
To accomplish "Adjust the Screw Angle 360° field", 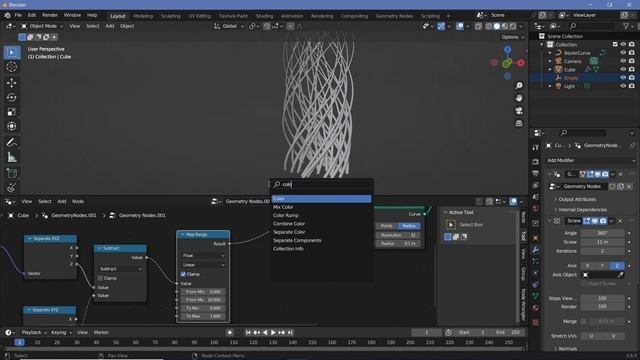I will pyautogui.click(x=602, y=233).
